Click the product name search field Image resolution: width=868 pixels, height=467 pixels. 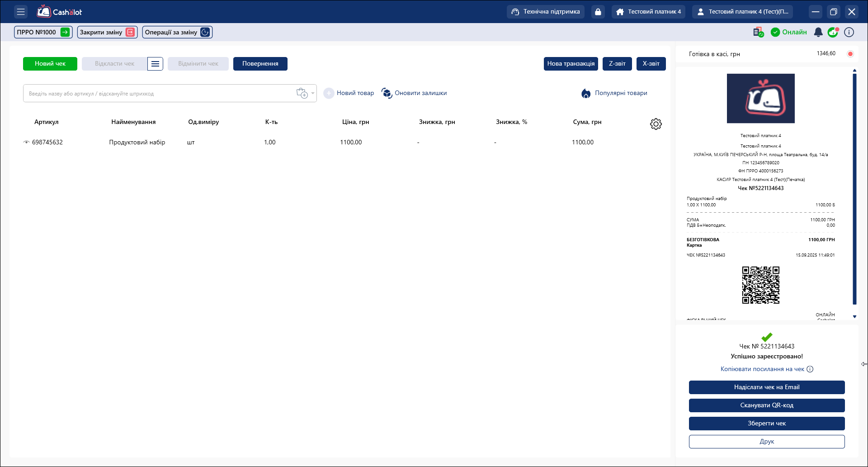[x=158, y=94]
